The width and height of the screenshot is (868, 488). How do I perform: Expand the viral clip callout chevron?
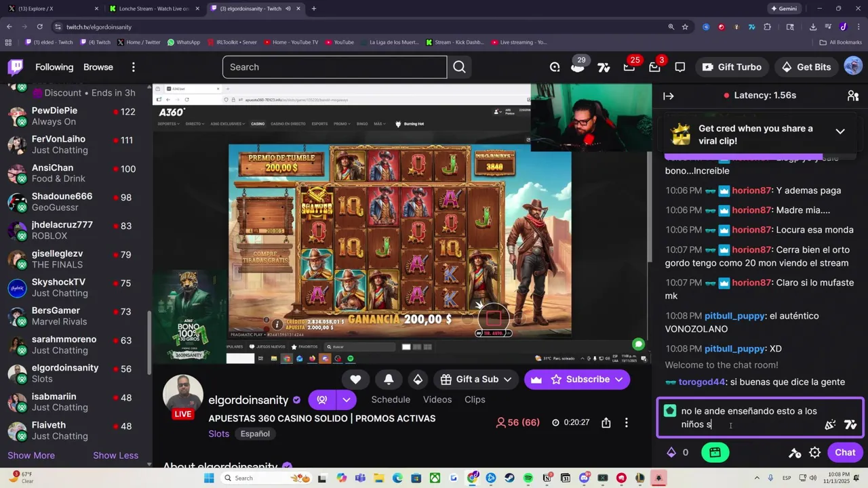tap(840, 131)
